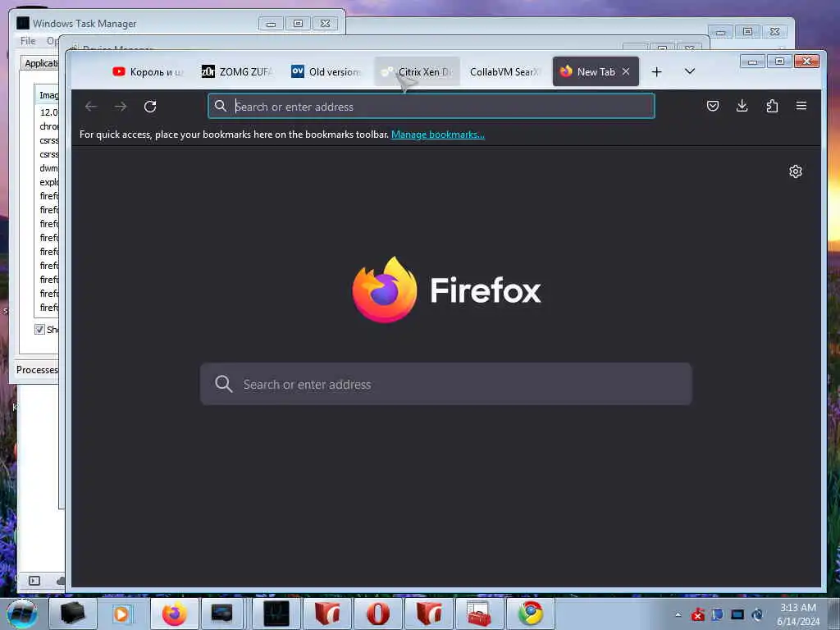Open the Firefox Extensions puzzle icon
The image size is (840, 630).
[772, 106]
